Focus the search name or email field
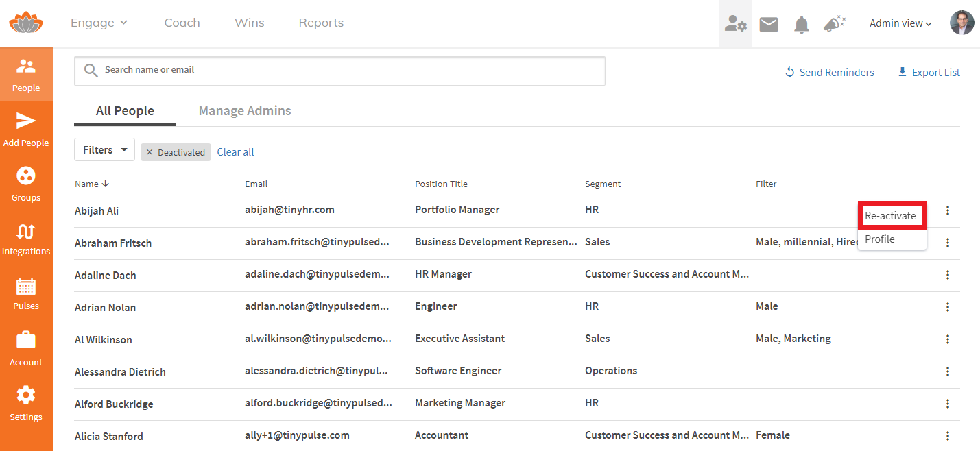980x451 pixels. point(339,71)
